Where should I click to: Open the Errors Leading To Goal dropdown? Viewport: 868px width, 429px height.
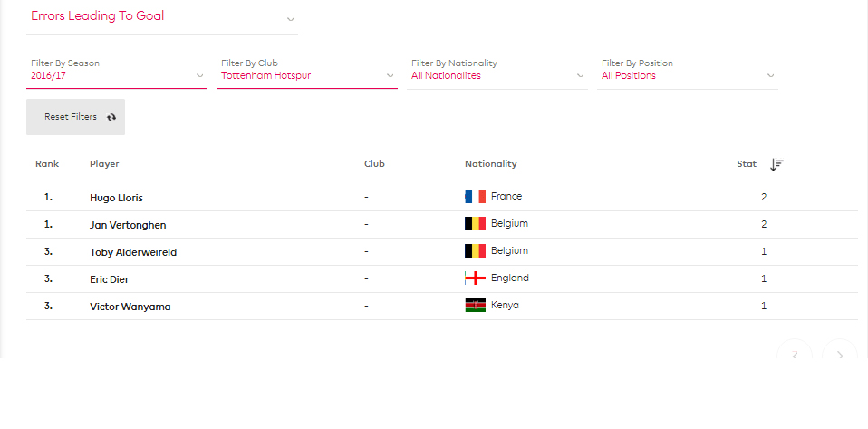161,17
